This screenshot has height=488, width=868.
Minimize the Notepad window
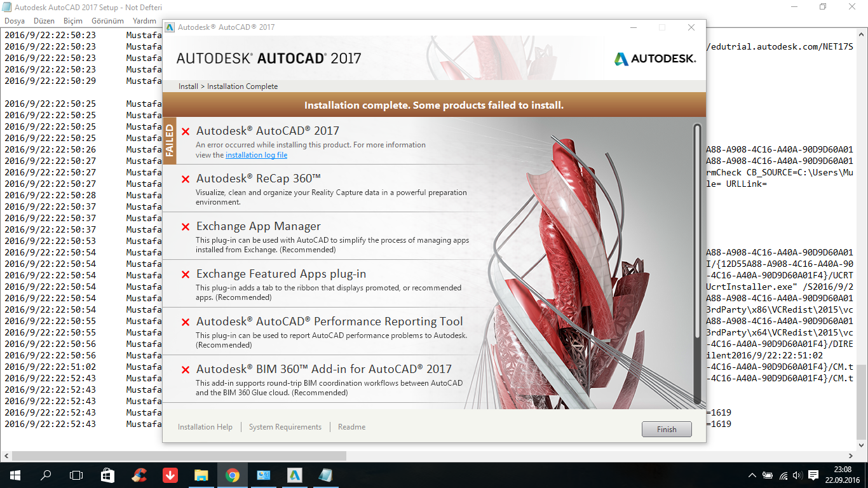794,7
